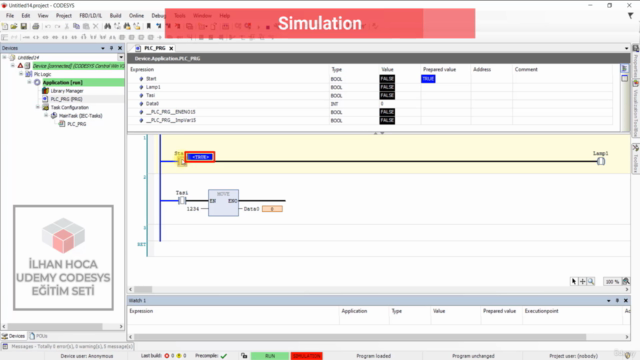Toggle the Start contact in network 1
This screenshot has width=640, height=360.
pyautogui.click(x=182, y=161)
